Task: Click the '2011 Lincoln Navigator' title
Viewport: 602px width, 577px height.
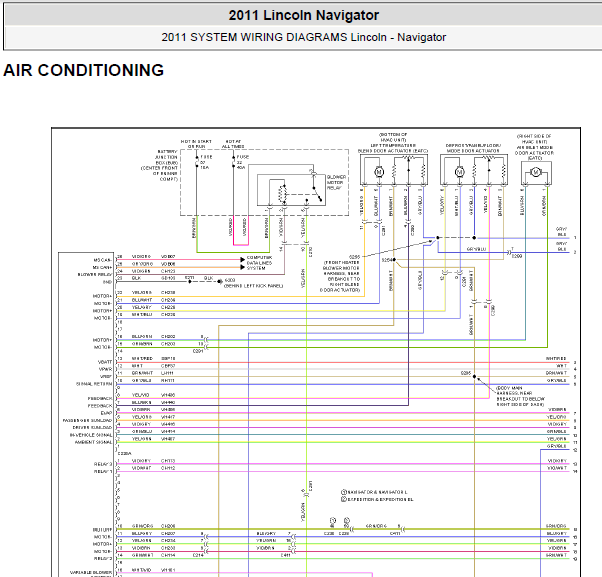Action: click(x=304, y=15)
